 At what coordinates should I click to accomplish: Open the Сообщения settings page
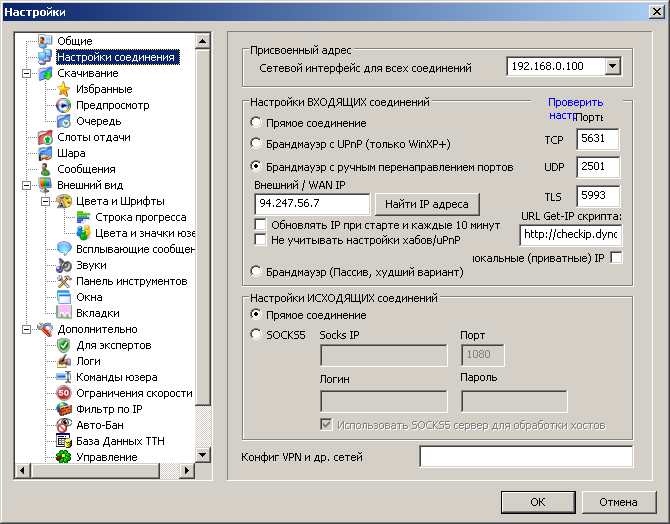pos(86,169)
